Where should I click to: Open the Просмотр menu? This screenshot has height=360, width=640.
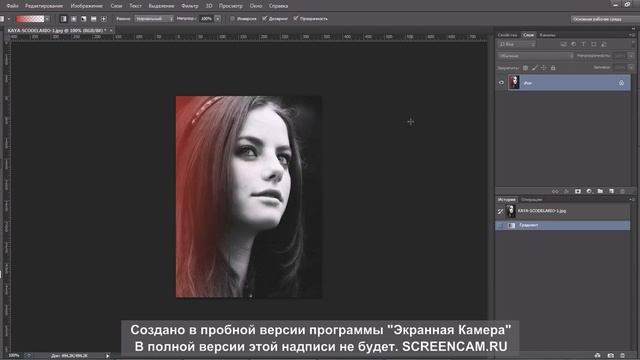231,6
